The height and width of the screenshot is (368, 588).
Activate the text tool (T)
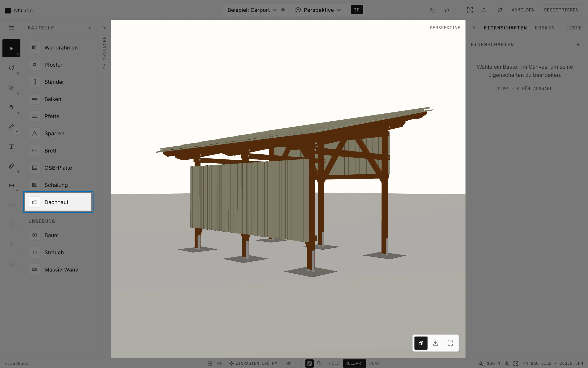[11, 147]
